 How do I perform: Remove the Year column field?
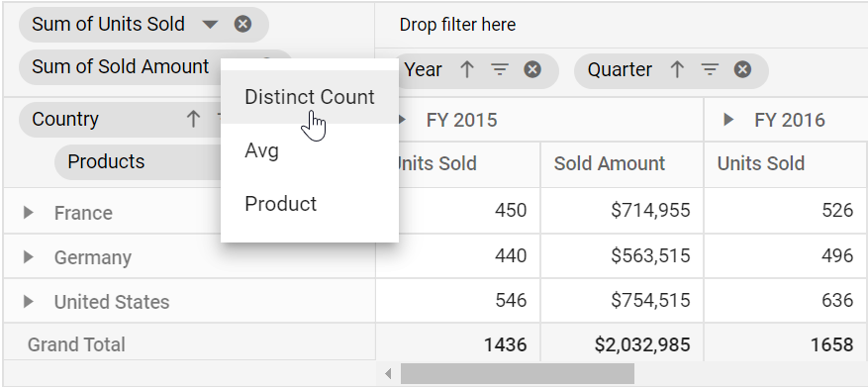pos(532,69)
